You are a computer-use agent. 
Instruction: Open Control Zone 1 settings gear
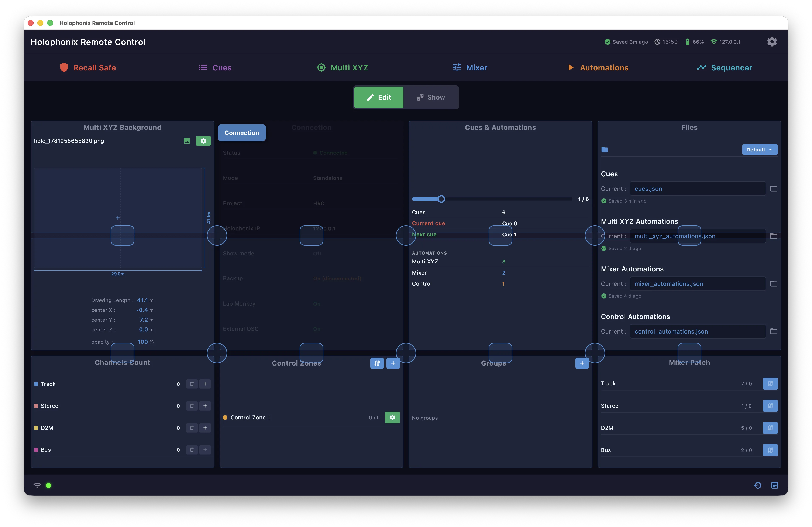[392, 418]
